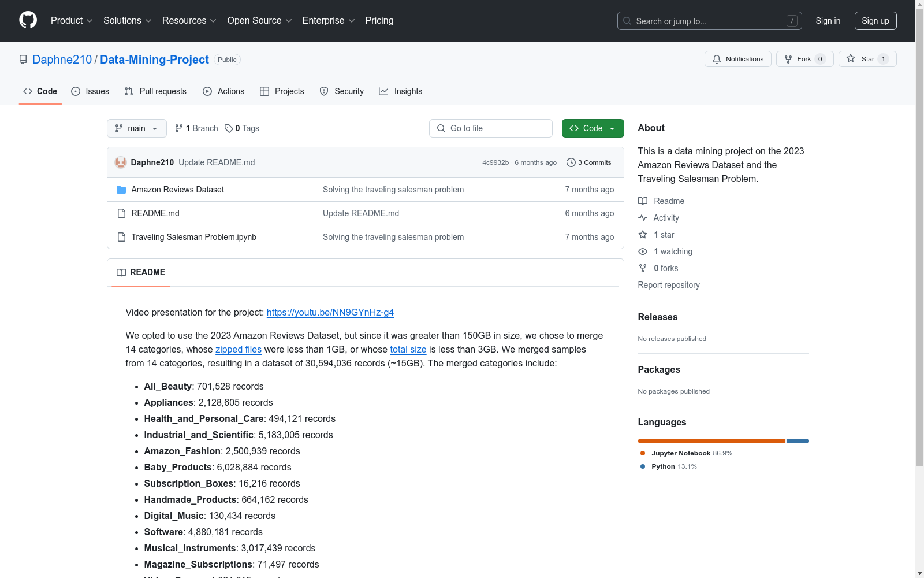Click the magnifier icon in the search box
This screenshot has height=578, width=924.
point(627,21)
